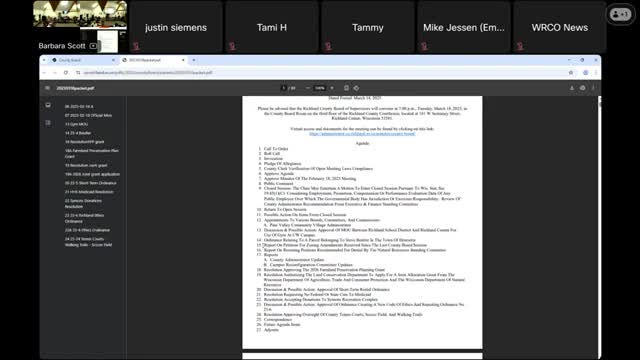640x360 pixels.
Task: Open the '19 Resolution Joint grant' entry
Action: 86,165
